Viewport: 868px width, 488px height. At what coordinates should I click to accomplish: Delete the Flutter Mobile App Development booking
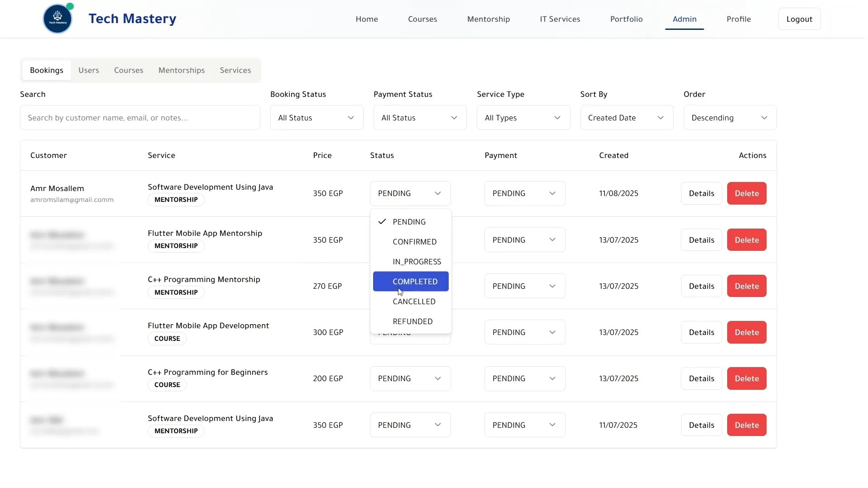tap(747, 332)
